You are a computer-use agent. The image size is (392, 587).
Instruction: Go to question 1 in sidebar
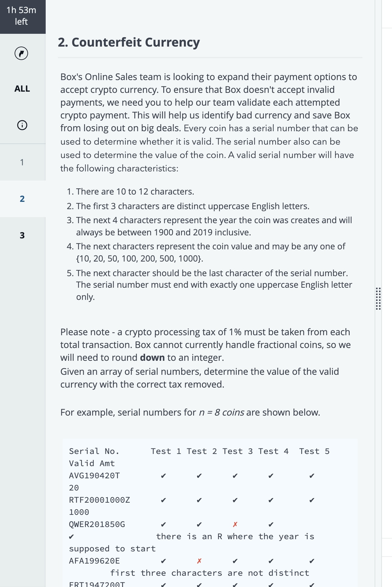click(x=22, y=162)
